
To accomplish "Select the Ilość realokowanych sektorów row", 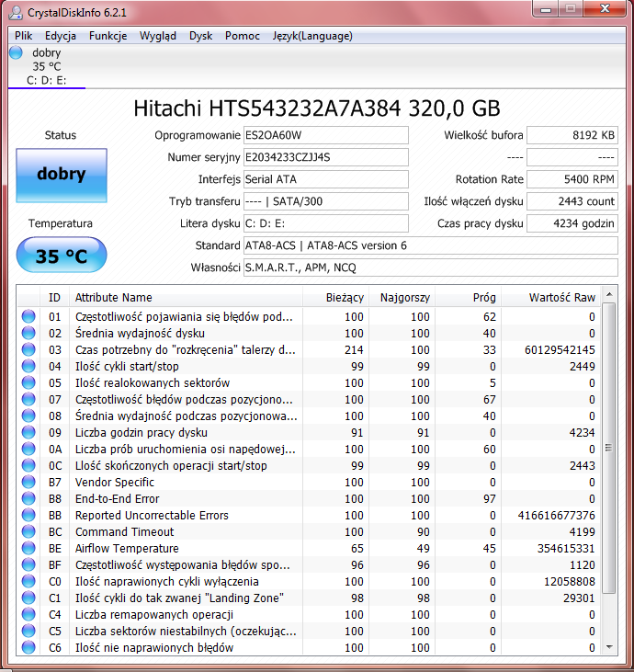I will (x=310, y=382).
